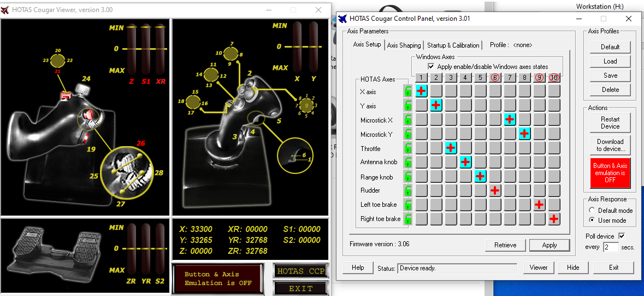Click the Rudder red cross in column 6
Image resolution: width=644 pixels, height=296 pixels.
(495, 190)
